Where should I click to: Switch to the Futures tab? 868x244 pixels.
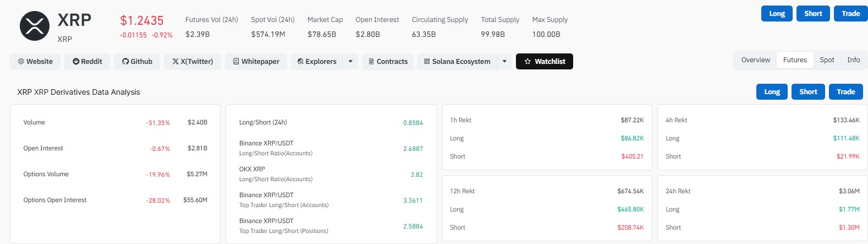[795, 60]
